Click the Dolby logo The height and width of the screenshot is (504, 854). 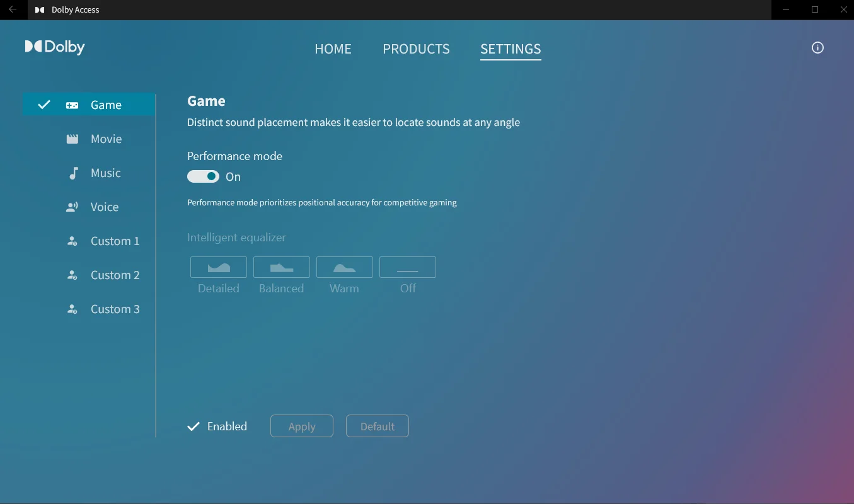(55, 47)
